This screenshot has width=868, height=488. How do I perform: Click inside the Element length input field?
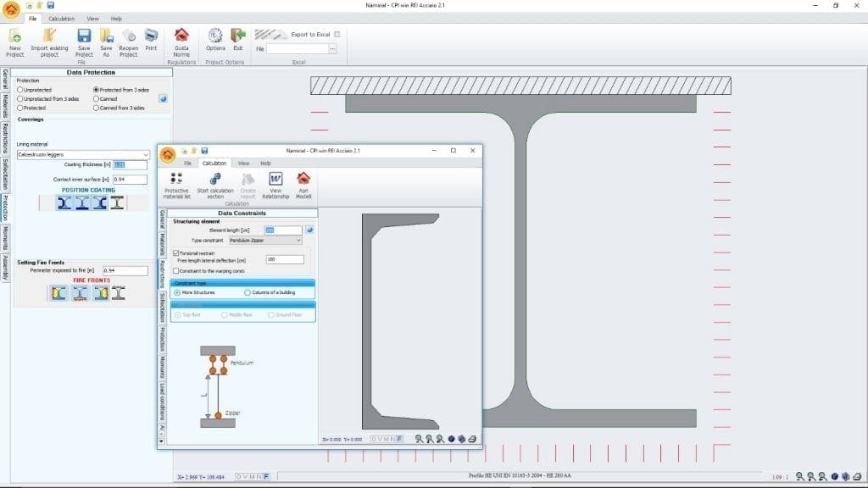[x=281, y=230]
